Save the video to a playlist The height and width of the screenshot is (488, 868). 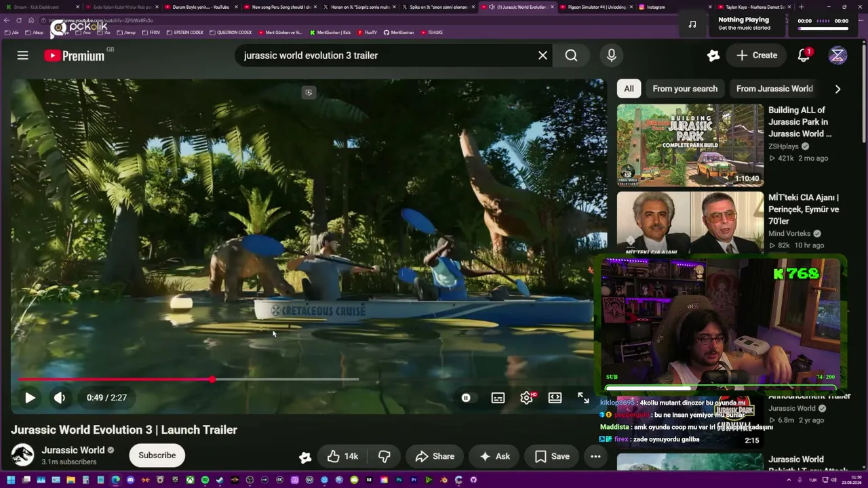point(552,456)
